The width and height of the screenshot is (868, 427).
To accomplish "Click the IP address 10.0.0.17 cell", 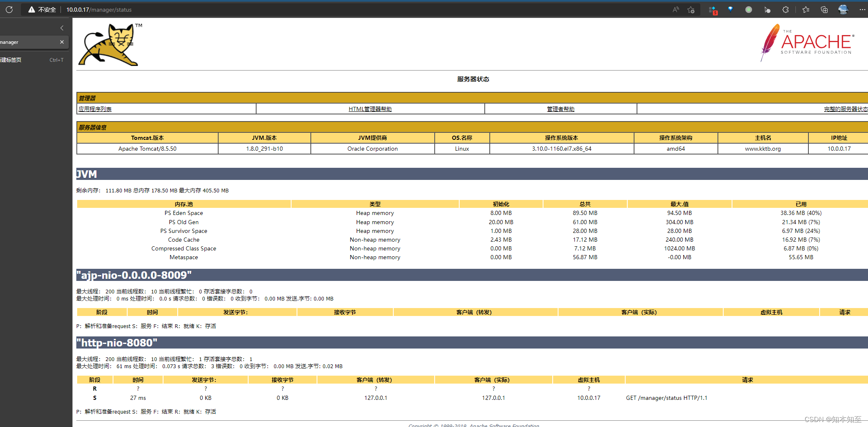I will point(839,149).
